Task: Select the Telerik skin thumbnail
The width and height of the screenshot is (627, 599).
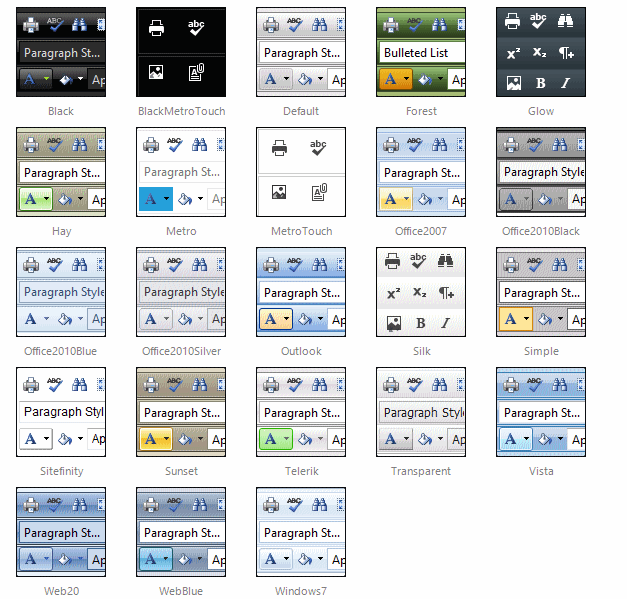Action: point(301,412)
